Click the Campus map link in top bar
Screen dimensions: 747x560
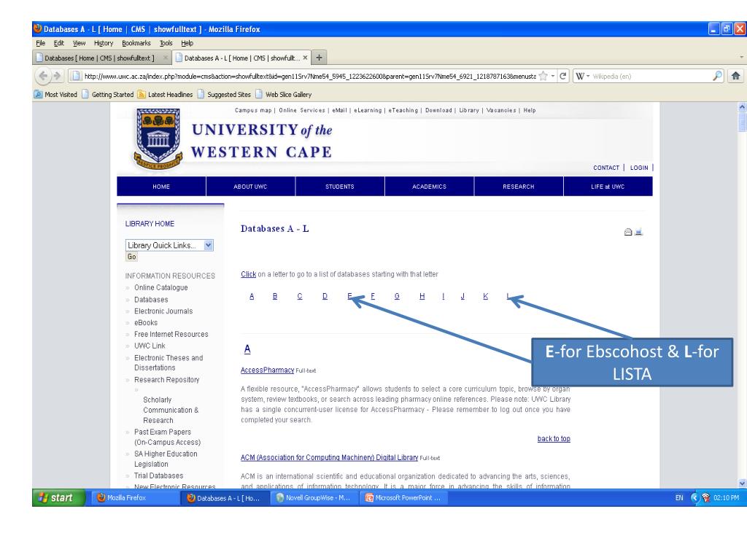tap(253, 110)
